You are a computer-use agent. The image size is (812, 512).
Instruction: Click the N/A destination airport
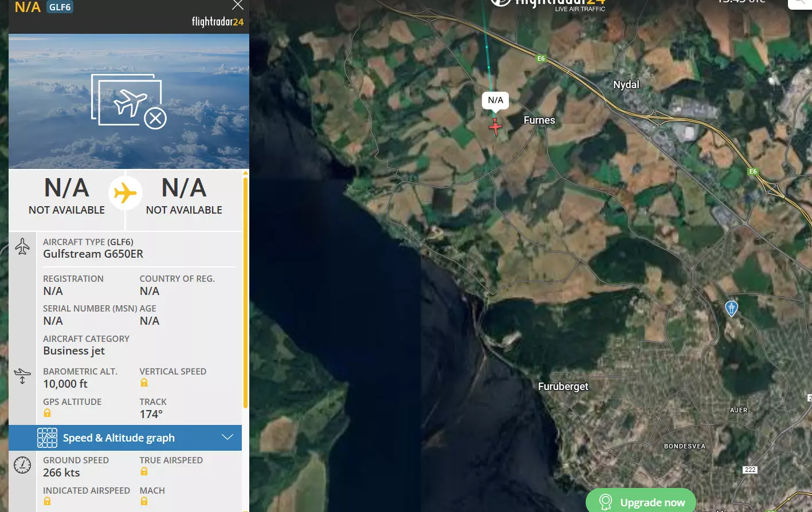point(184,195)
